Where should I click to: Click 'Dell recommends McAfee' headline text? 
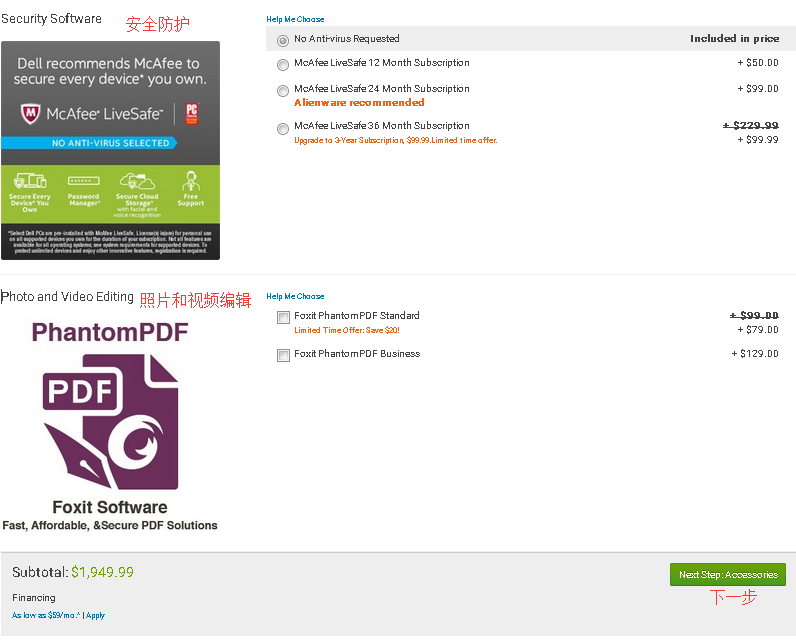pos(110,71)
